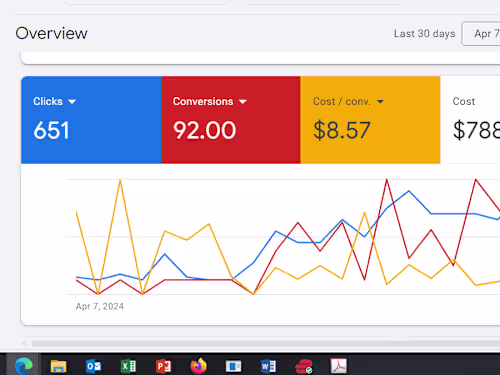The height and width of the screenshot is (375, 500).
Task: Expand the Conversions metric dropdown arrow
Action: (243, 102)
